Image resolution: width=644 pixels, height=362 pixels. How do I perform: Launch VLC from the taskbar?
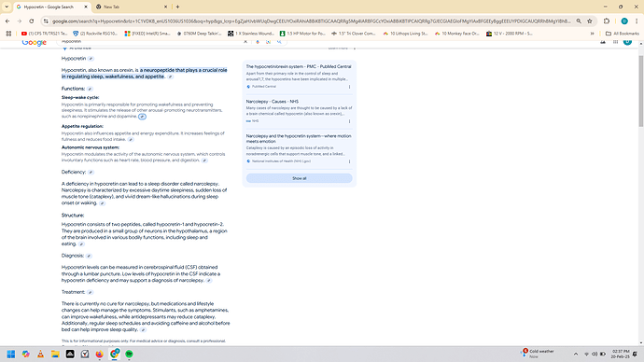(40, 354)
